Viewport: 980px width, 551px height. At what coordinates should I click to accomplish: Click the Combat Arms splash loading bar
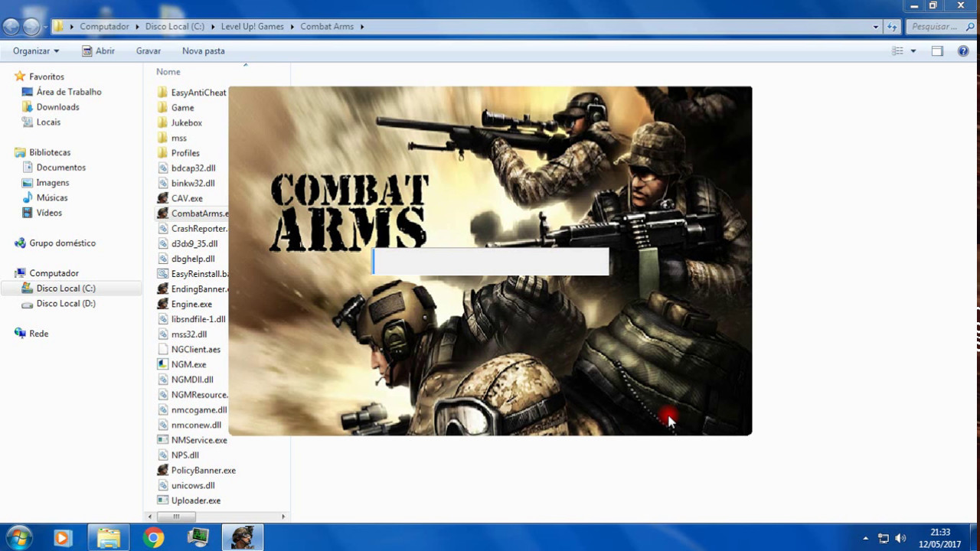point(490,262)
